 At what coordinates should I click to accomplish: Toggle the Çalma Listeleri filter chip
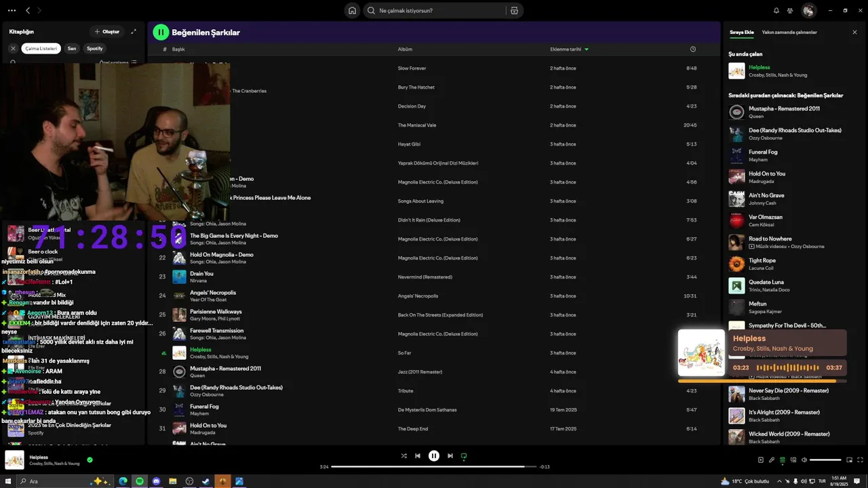point(41,48)
